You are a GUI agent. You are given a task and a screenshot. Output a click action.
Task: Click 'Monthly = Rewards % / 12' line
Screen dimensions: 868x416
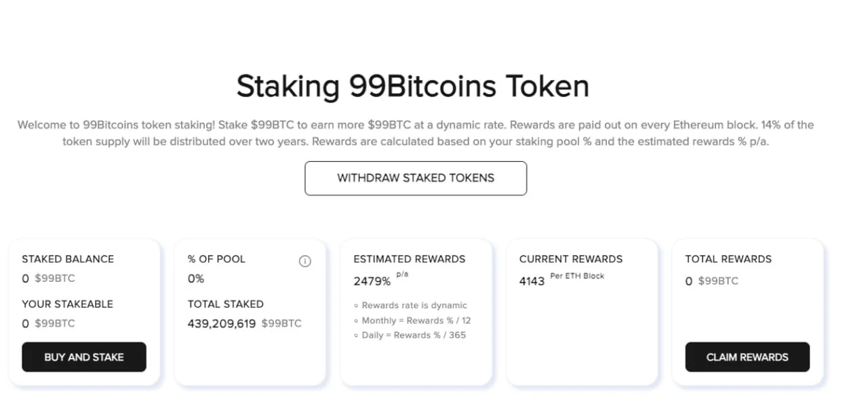[x=412, y=320]
